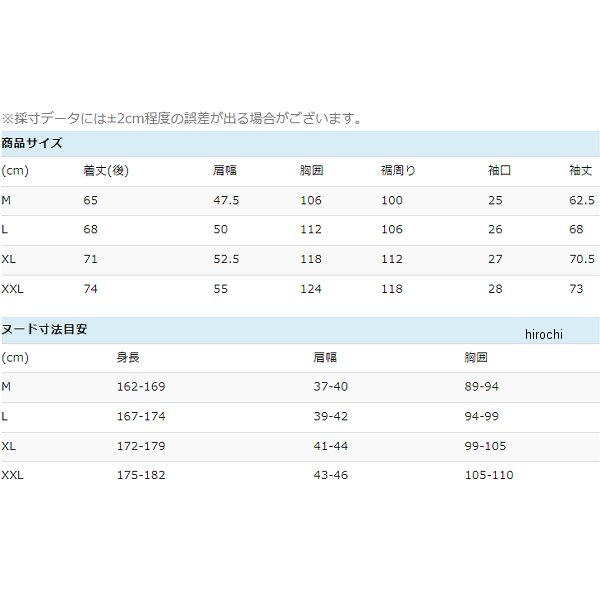Select the 37-40 shoulder range
This screenshot has width=600, height=600.
330,386
